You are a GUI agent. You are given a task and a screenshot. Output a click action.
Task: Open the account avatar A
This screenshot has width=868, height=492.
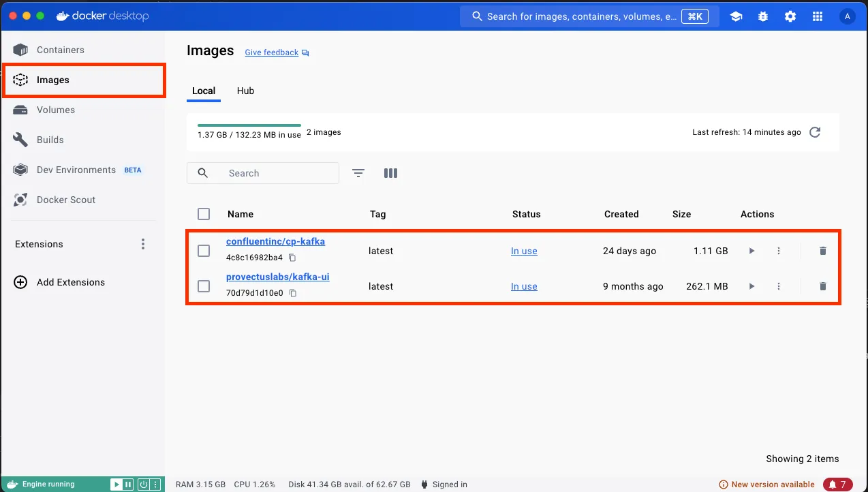point(847,16)
